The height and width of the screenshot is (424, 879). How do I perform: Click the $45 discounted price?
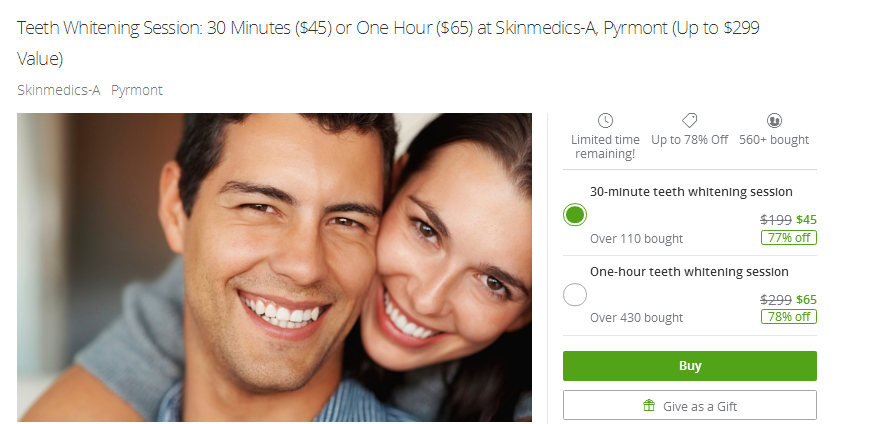(x=806, y=220)
